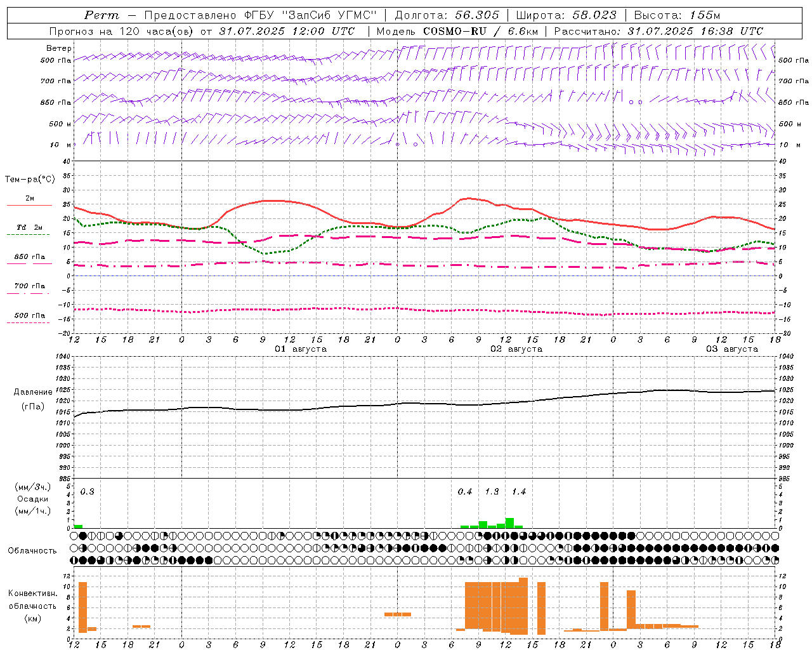
Task: Click the 'Широта: 58.023' latitude value
Action: coord(566,15)
